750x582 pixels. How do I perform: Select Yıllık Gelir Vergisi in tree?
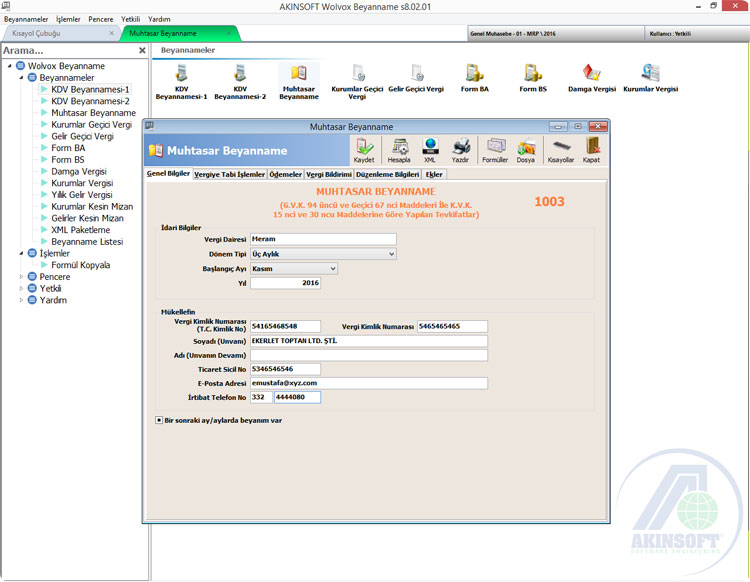point(82,195)
